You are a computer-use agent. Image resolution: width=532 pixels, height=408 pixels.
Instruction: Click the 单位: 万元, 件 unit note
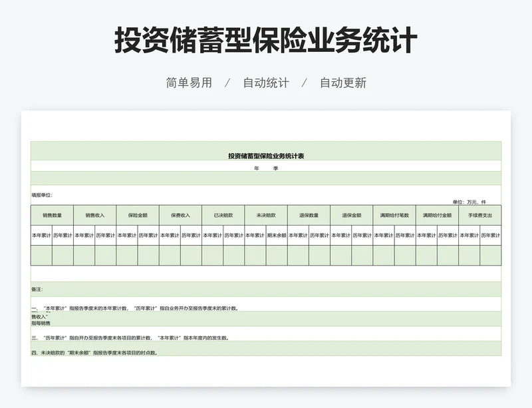469,202
